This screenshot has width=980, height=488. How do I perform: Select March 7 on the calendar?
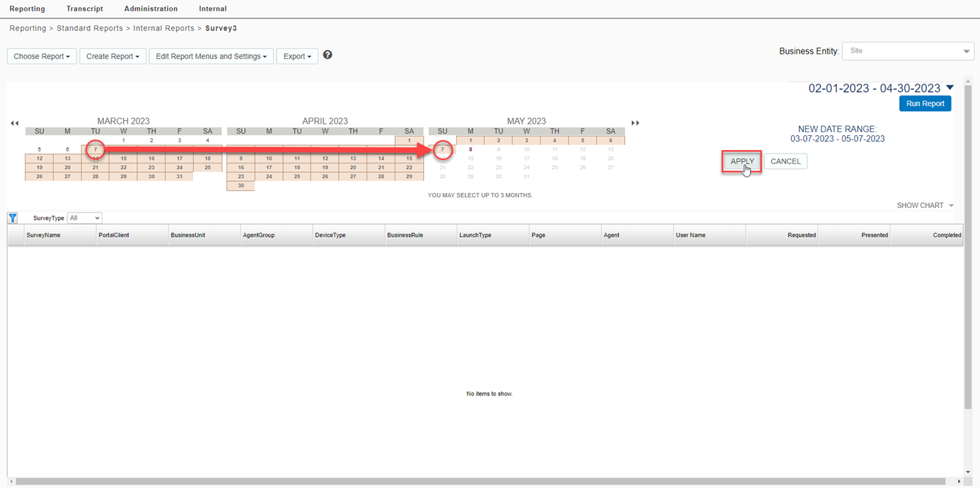point(95,149)
